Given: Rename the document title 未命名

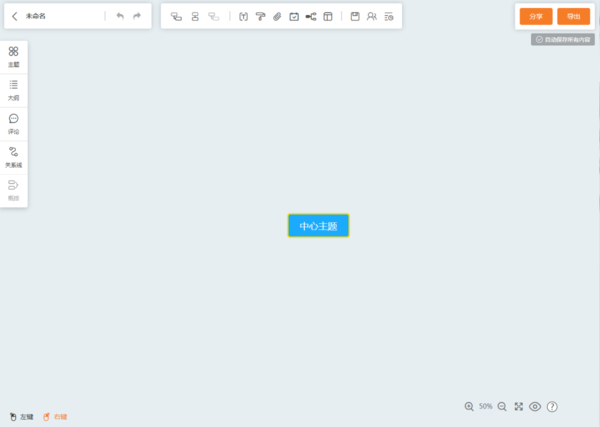Looking at the screenshot, I should (36, 16).
